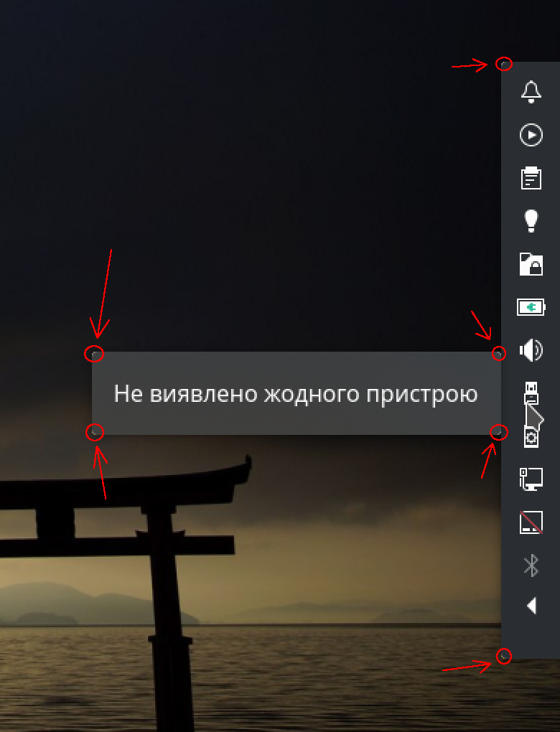
Task: Click the disabled touchpad tray icon
Action: click(x=531, y=522)
